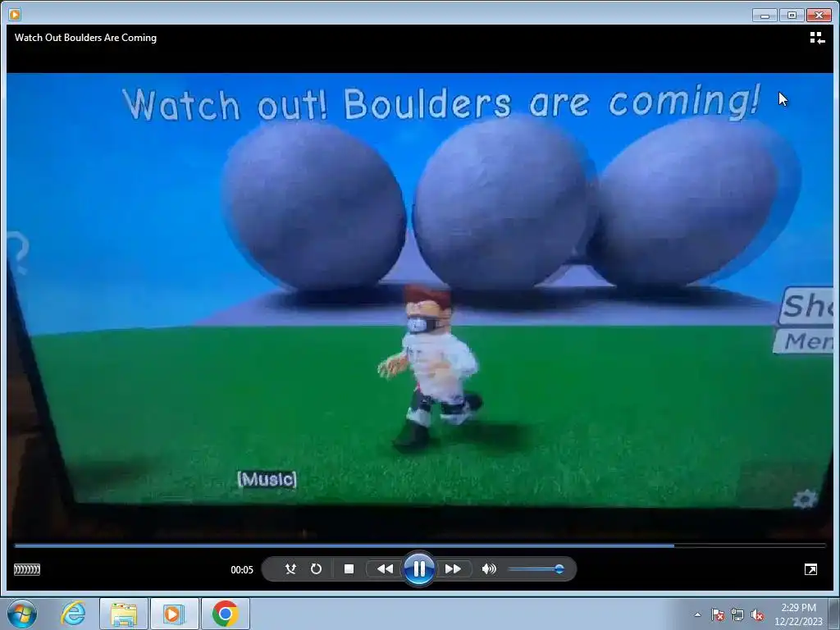Image resolution: width=840 pixels, height=630 pixels.
Task: Stop the video
Action: [349, 569]
